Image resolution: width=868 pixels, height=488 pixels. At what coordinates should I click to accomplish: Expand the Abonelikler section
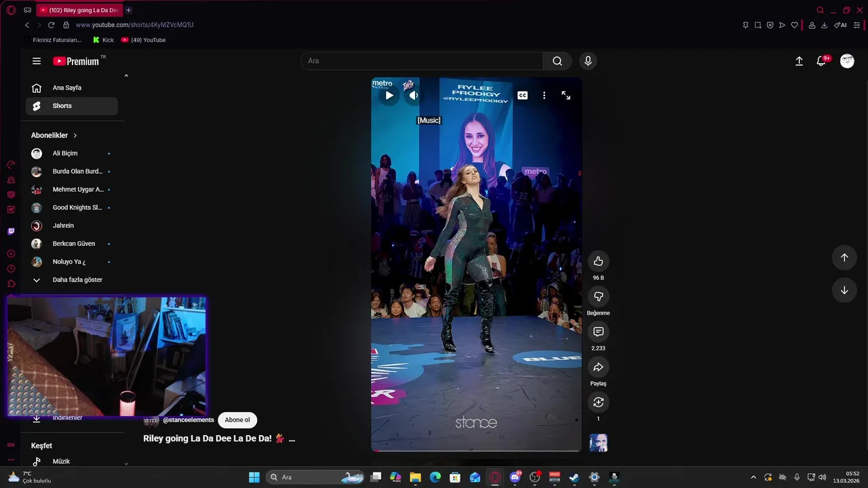coord(54,136)
